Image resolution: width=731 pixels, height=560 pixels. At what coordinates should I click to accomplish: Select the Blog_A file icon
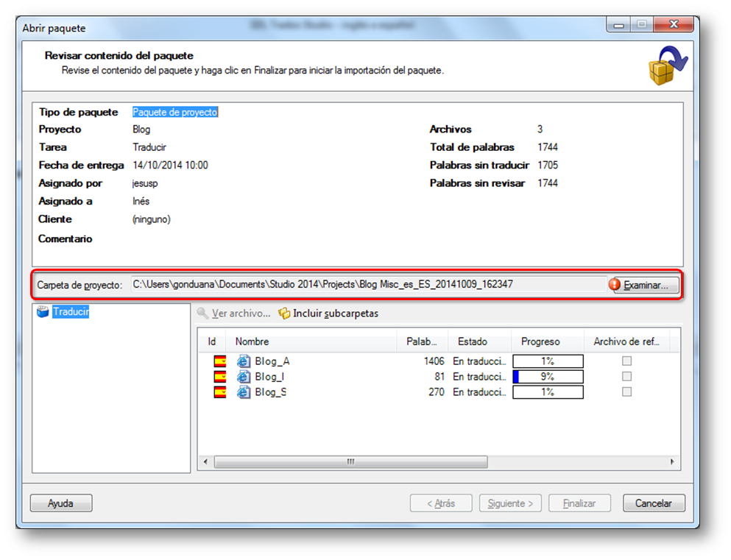(x=244, y=361)
